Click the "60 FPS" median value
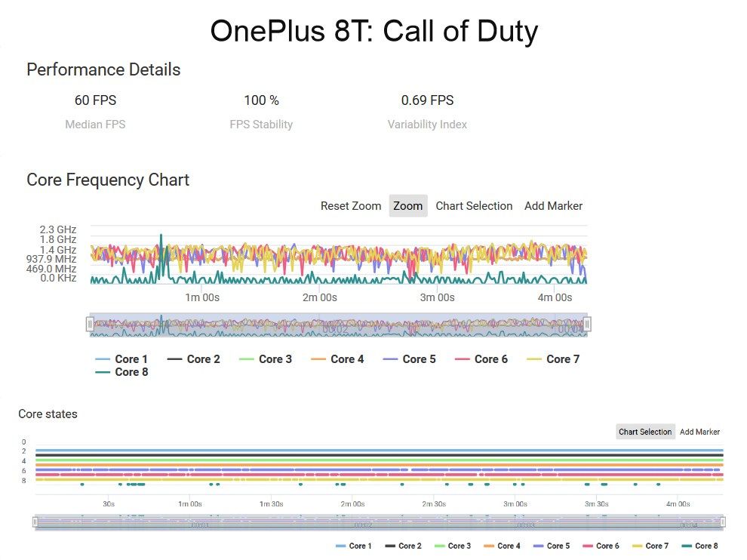747x560 pixels. click(x=95, y=100)
